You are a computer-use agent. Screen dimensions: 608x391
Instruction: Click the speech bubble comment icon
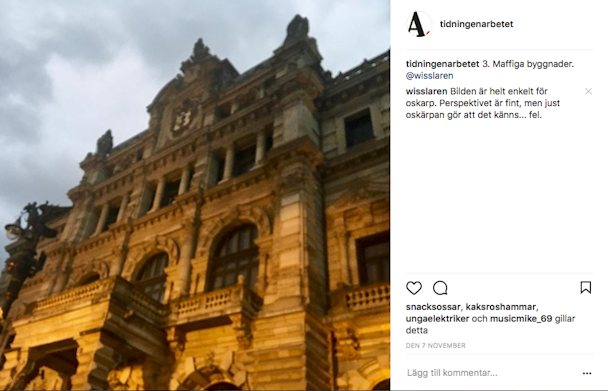coord(440,288)
